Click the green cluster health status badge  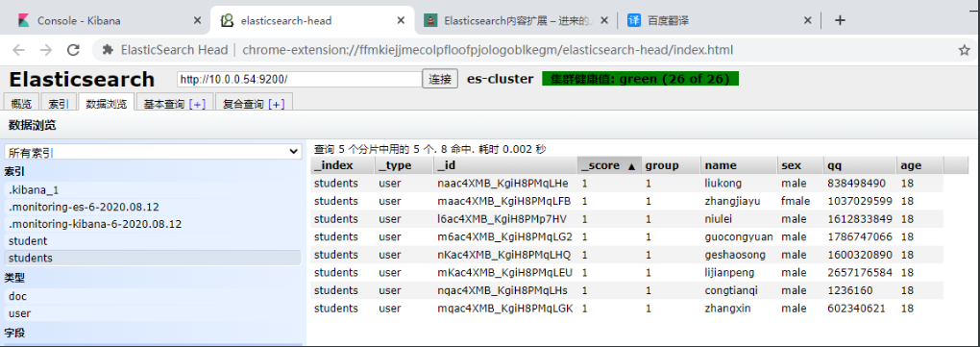[x=641, y=79]
